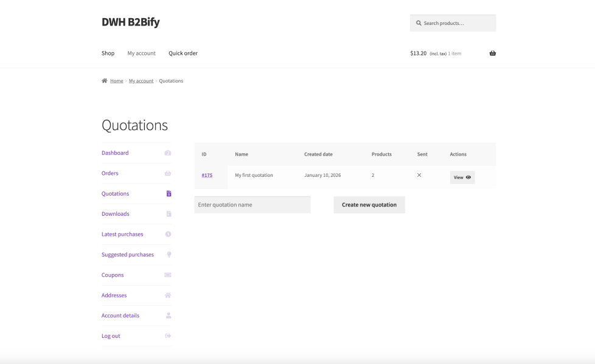The width and height of the screenshot is (595, 364).
Task: Click the Dashboard gauge icon in sidebar
Action: click(168, 153)
